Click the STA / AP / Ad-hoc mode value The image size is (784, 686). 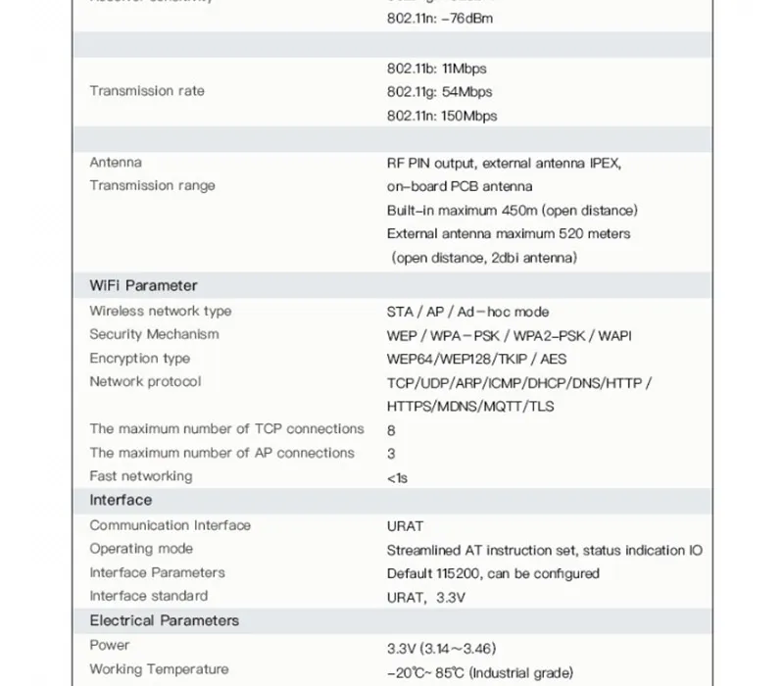point(467,312)
